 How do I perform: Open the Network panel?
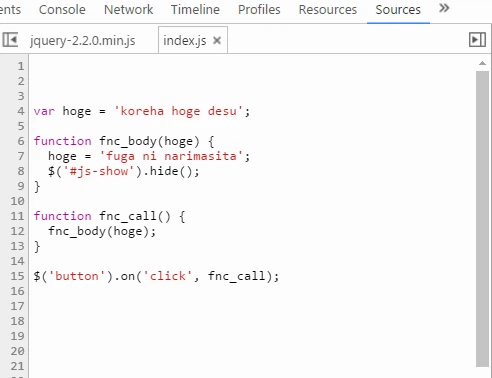128,10
